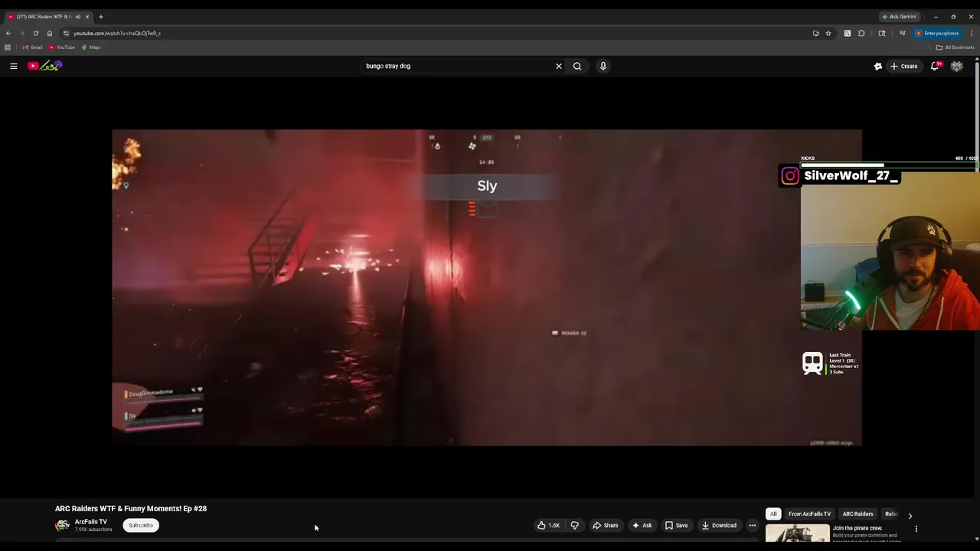
Task: Open YouTube notifications bell
Action: (x=935, y=66)
